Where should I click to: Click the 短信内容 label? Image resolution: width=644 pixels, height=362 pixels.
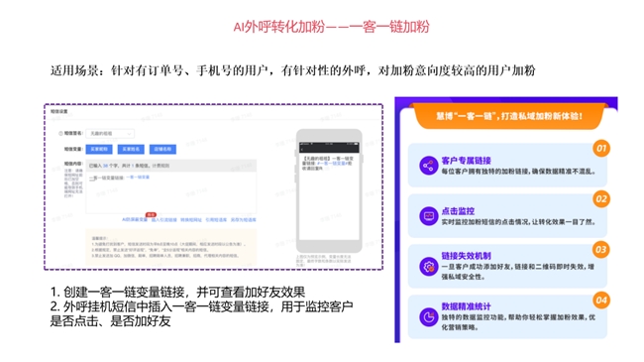(73, 164)
